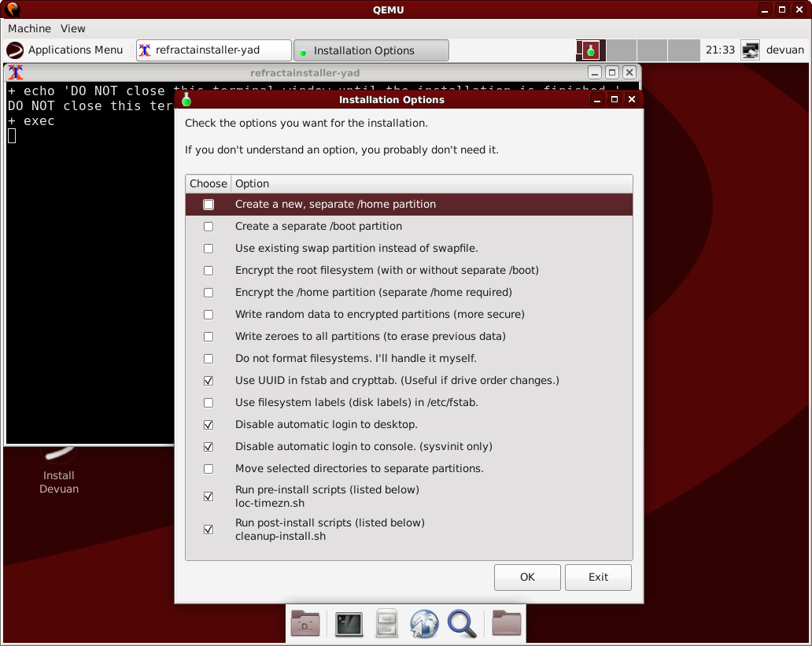Screen dimensions: 812x646
Task: Click the network connection tray icon
Action: [x=751, y=50]
